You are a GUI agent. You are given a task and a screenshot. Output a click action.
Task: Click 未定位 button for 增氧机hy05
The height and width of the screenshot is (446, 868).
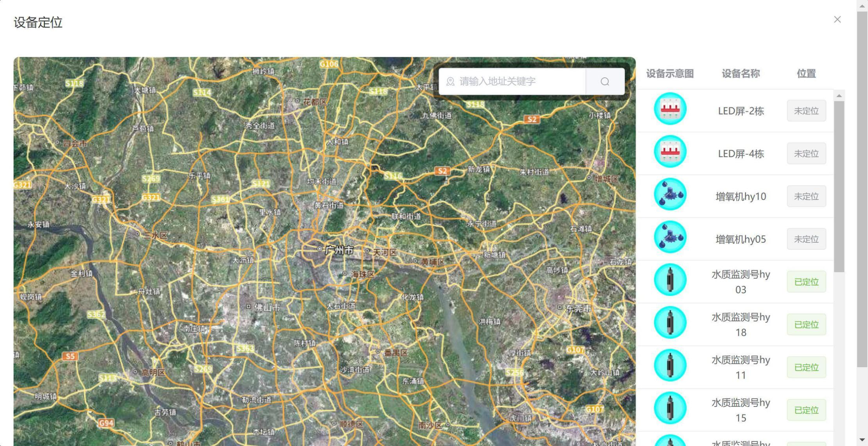pyautogui.click(x=806, y=239)
